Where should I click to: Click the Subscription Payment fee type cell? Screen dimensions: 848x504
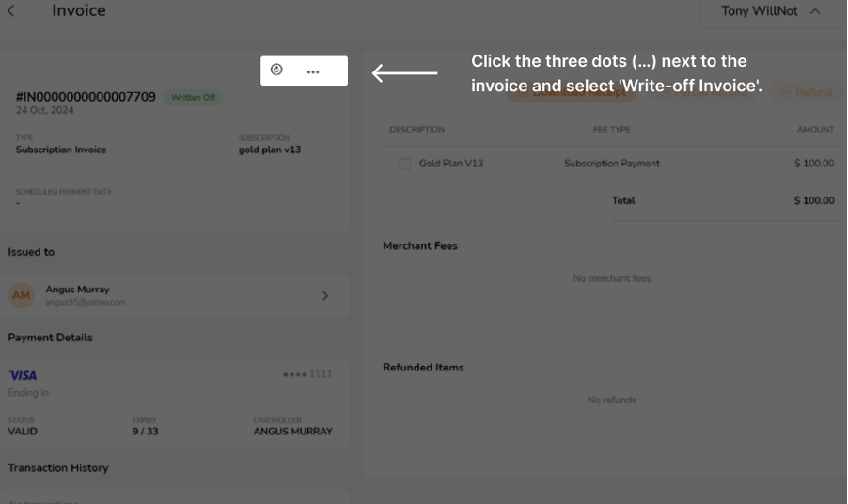click(x=612, y=164)
